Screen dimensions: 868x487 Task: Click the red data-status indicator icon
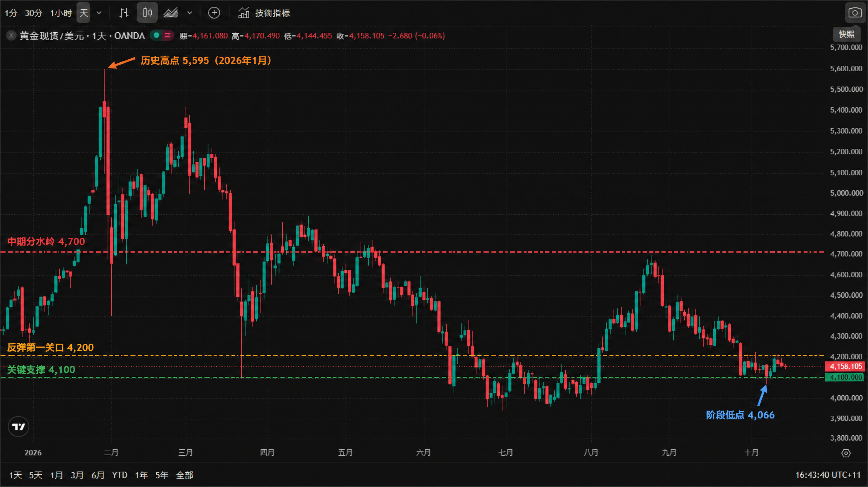[167, 36]
